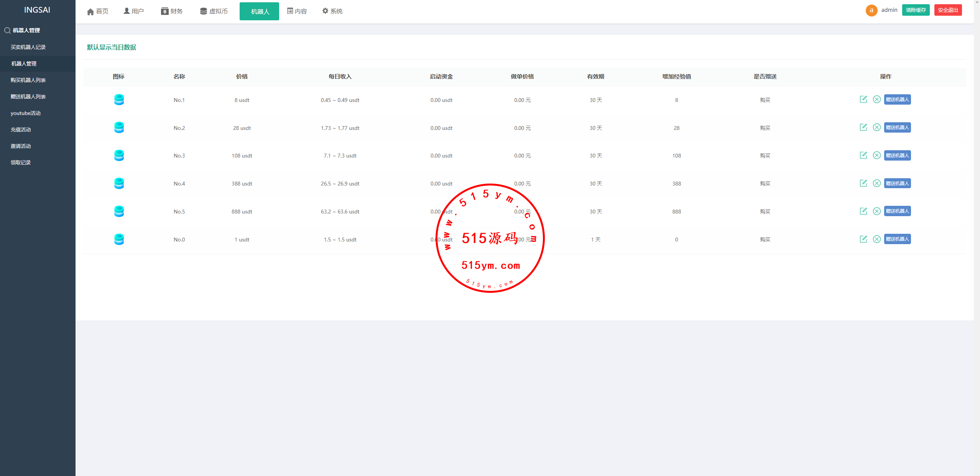Click the No.1 robot coin thumbnail
Screen dimensions: 980x476
point(119,100)
